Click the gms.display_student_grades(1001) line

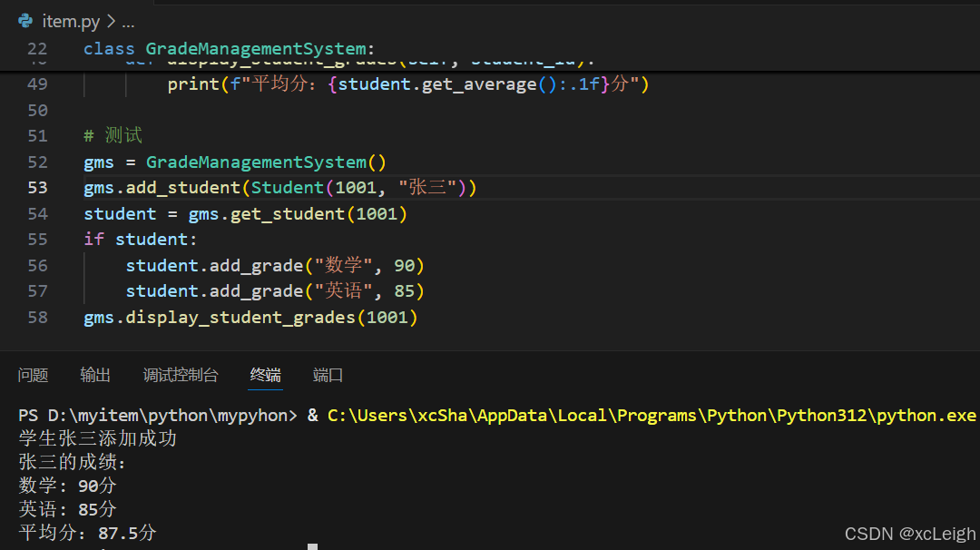(x=250, y=318)
